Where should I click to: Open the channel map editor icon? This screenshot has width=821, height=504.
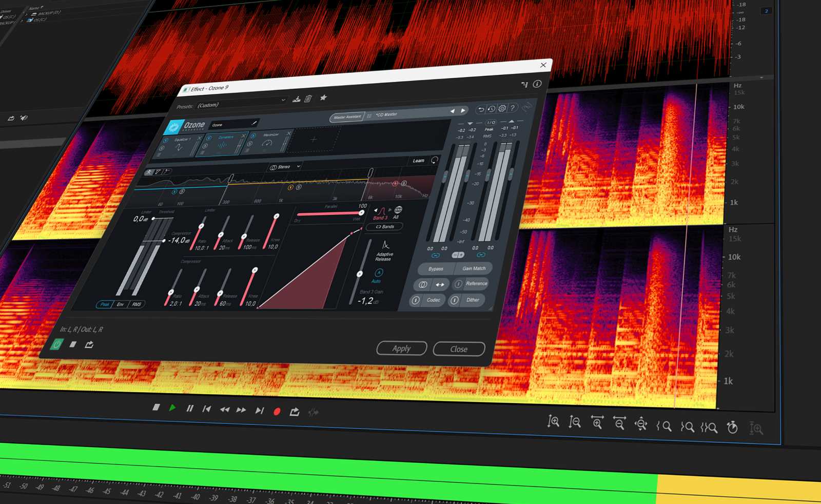tap(524, 84)
